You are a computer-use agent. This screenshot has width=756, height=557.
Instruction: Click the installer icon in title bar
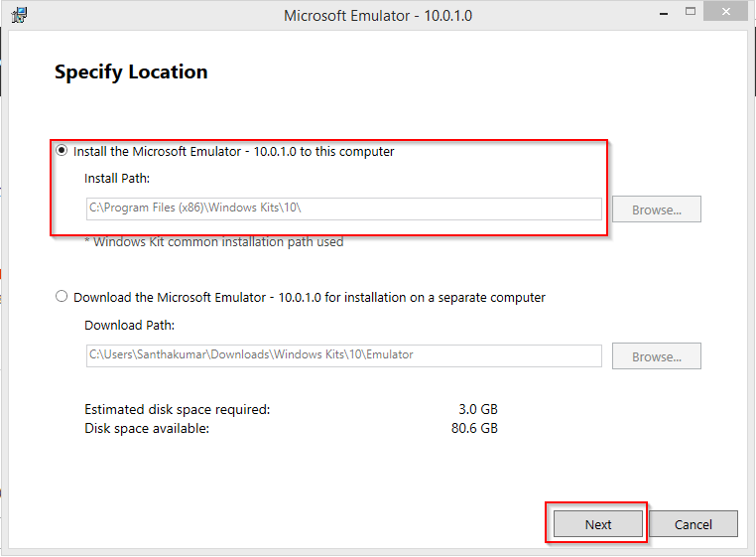tap(19, 15)
